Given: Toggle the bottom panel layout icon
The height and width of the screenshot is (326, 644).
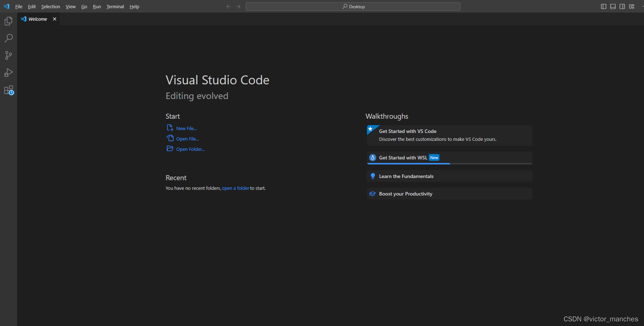Looking at the screenshot, I should [613, 6].
